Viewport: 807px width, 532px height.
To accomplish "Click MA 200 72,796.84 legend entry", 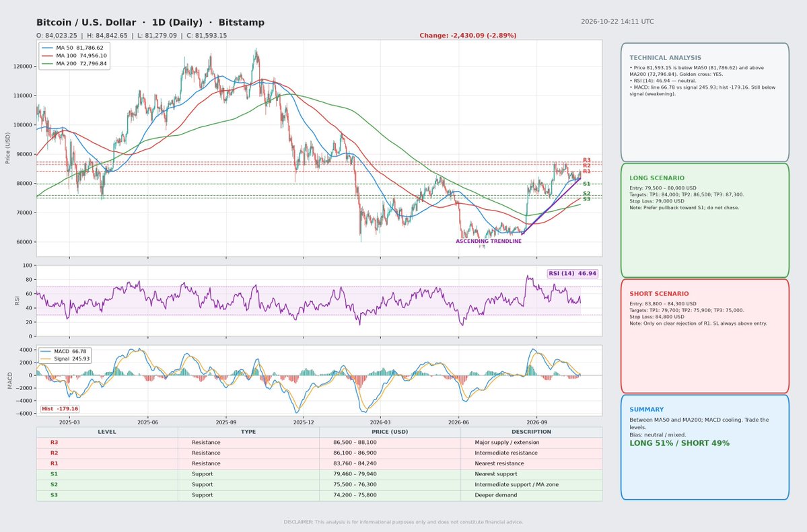I will (x=73, y=64).
